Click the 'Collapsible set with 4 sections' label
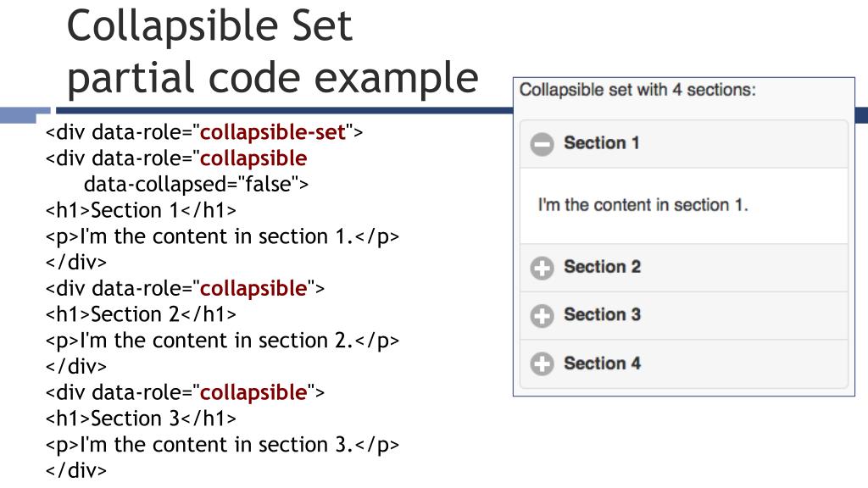The height and width of the screenshot is (488, 868). tap(637, 90)
